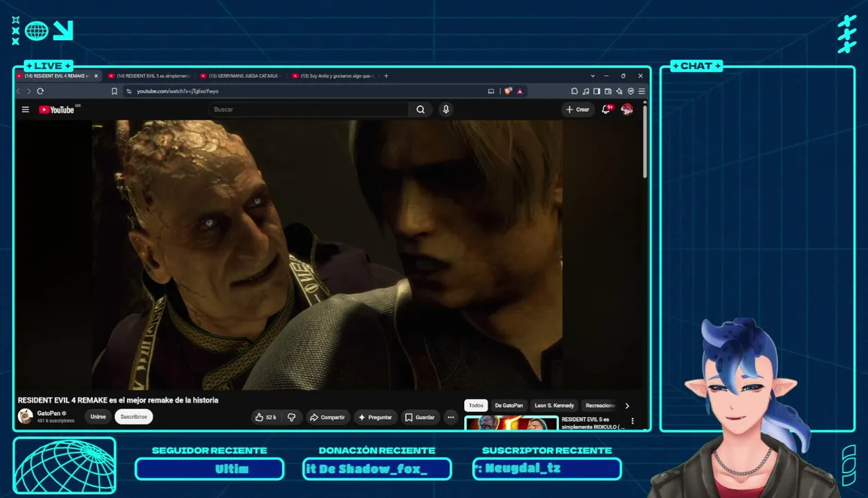This screenshot has width=868, height=498.
Task: Select the Leon S. Kennedy filter chip
Action: pos(554,405)
